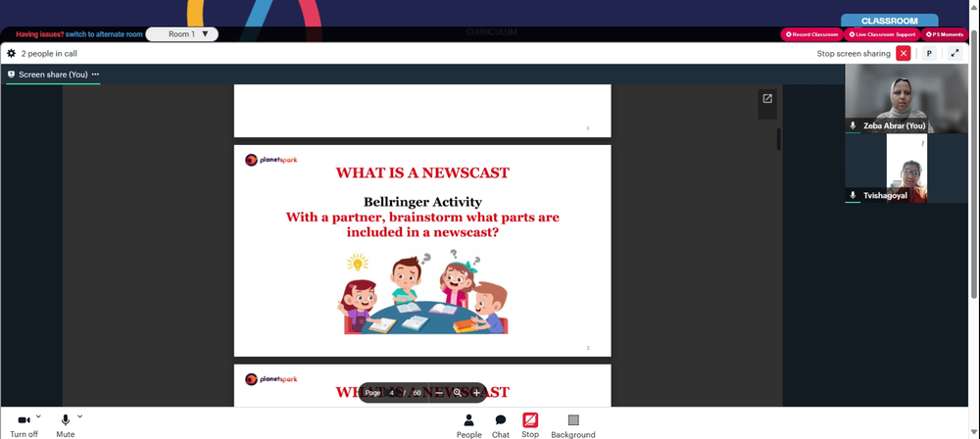Expand the camera options chevron

coord(38,415)
